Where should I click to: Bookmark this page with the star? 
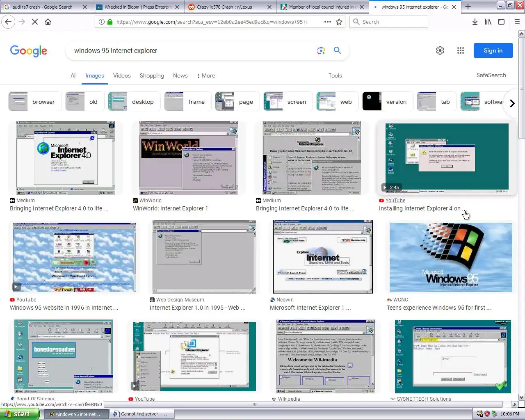[x=339, y=22]
